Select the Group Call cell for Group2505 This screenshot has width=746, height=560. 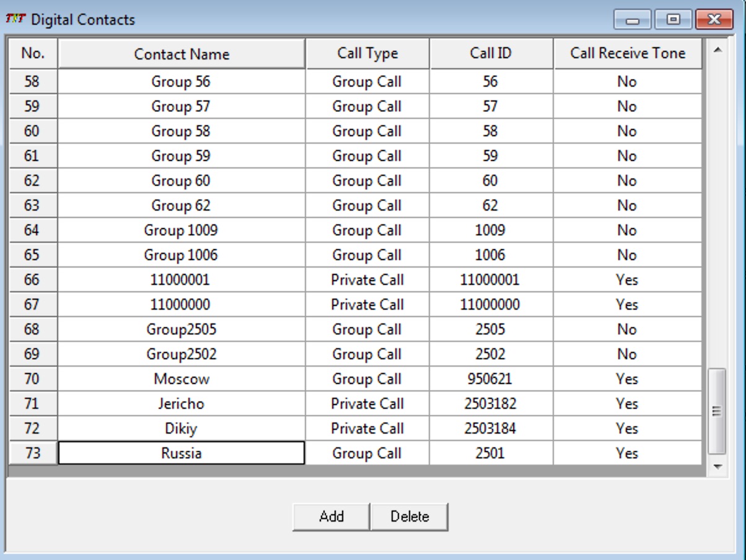367,329
